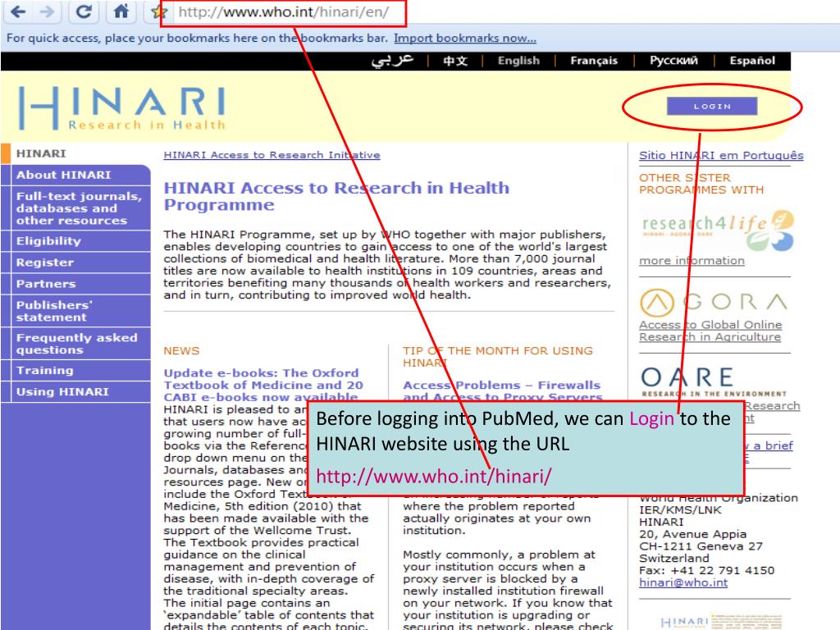840x630 pixels.
Task: Click the research4life logo
Action: point(718,231)
